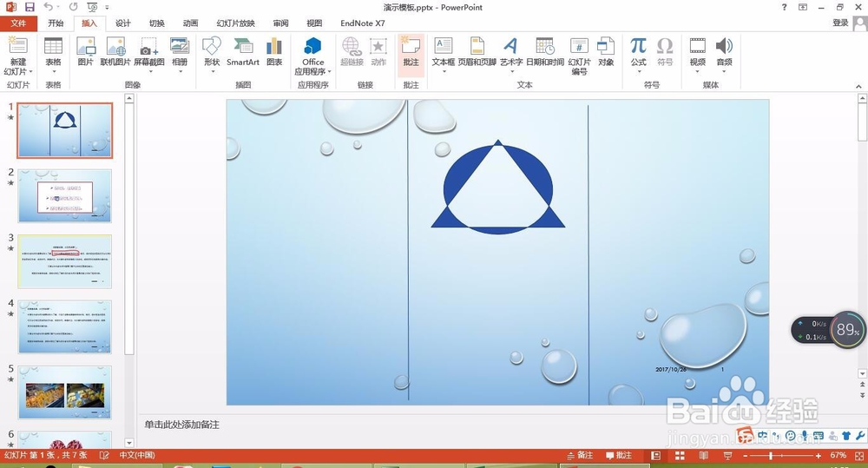868x468 pixels.
Task: Switch to reading view in status bar
Action: [704, 455]
